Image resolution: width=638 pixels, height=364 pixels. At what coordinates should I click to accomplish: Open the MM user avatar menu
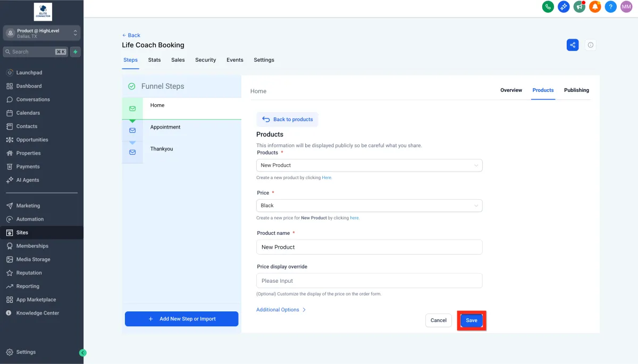pos(626,7)
